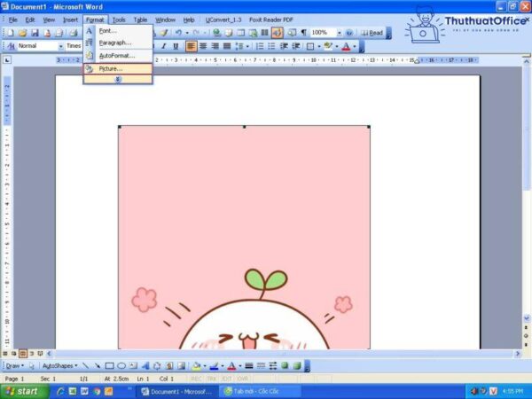Select the Arrow drawing tool
The height and width of the screenshot is (399, 532).
click(x=98, y=365)
